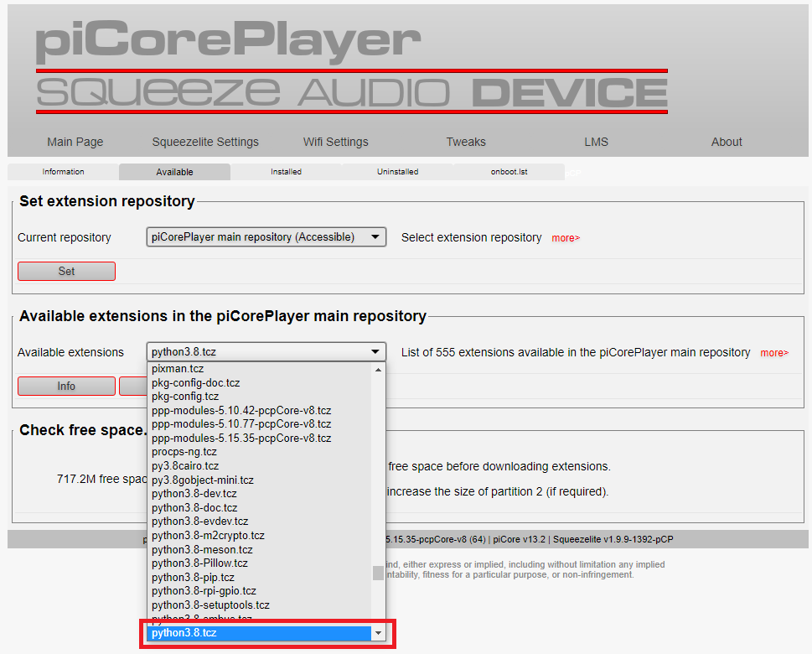The width and height of the screenshot is (812, 654).
Task: Collapse the Available extensions dropdown
Action: coord(266,352)
